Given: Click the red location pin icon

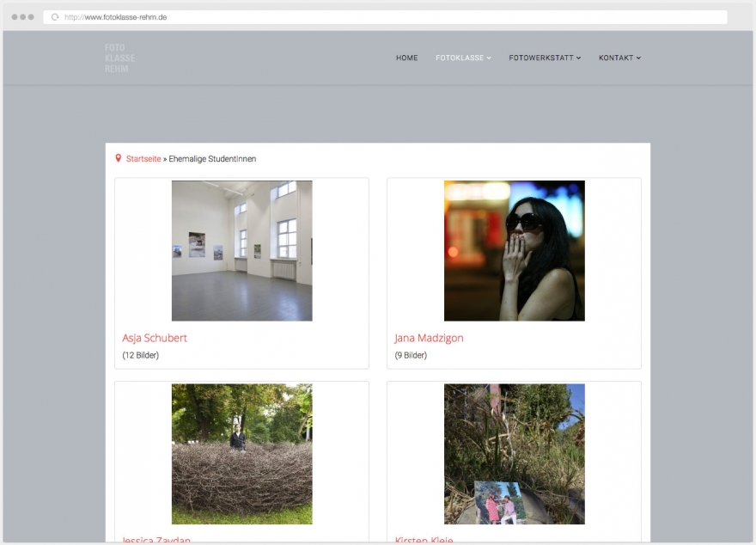Looking at the screenshot, I should [x=119, y=158].
